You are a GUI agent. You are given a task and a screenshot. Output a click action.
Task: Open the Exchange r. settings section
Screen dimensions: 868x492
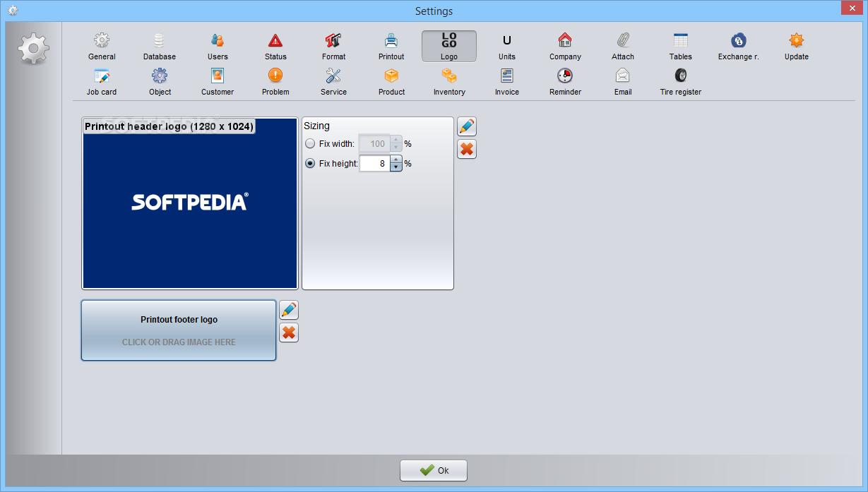tap(739, 47)
